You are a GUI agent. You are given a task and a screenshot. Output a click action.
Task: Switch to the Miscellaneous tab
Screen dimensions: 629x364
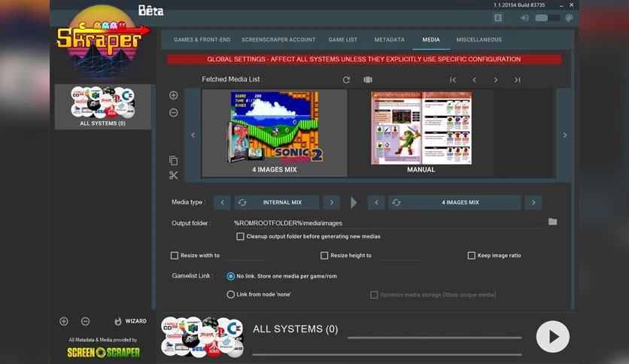click(479, 40)
